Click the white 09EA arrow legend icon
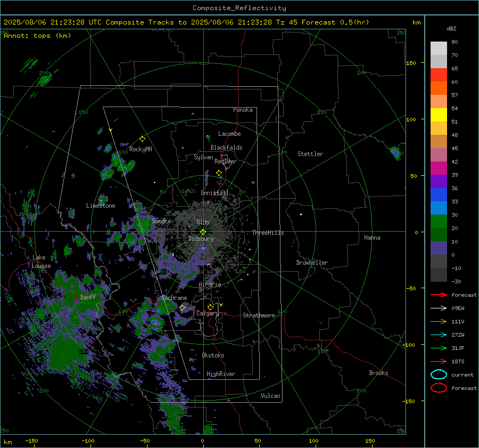 (x=439, y=308)
